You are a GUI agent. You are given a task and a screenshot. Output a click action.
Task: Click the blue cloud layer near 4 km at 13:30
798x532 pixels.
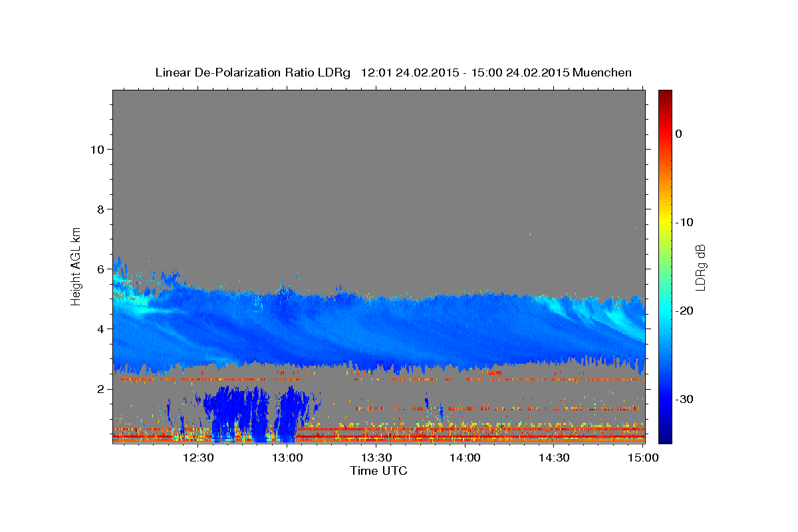click(x=376, y=329)
